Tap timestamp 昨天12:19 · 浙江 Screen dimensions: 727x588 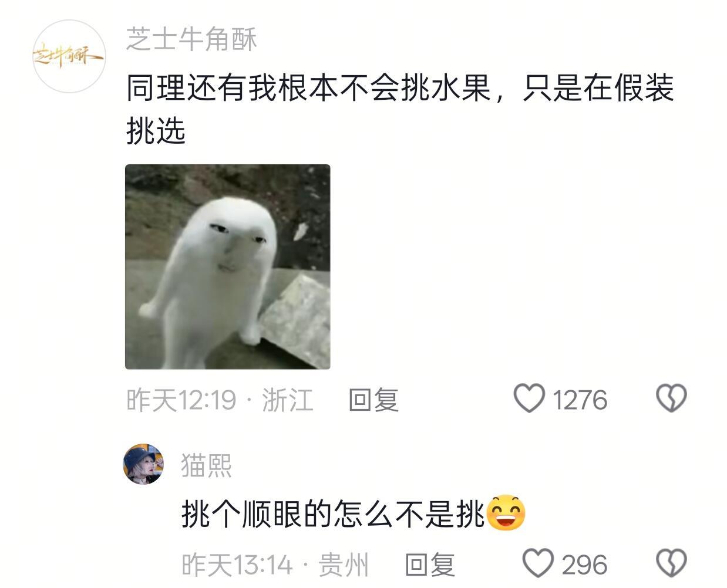point(220,400)
